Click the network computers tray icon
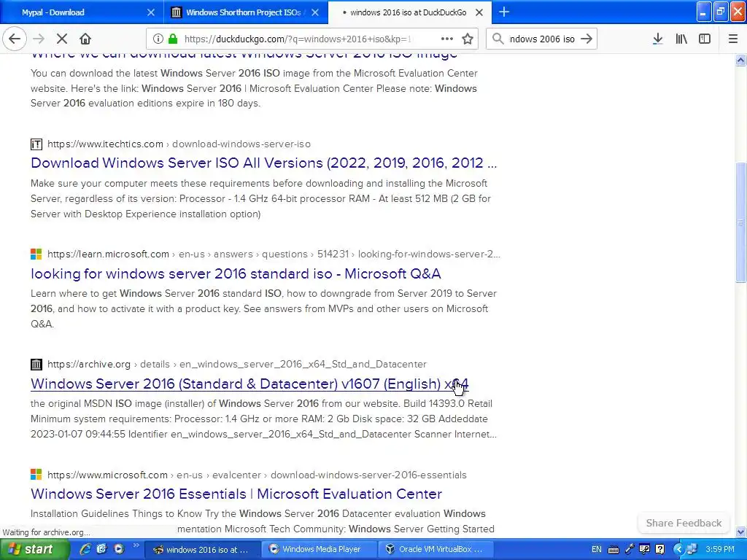Screen dimensions: 747x560 pos(692,550)
